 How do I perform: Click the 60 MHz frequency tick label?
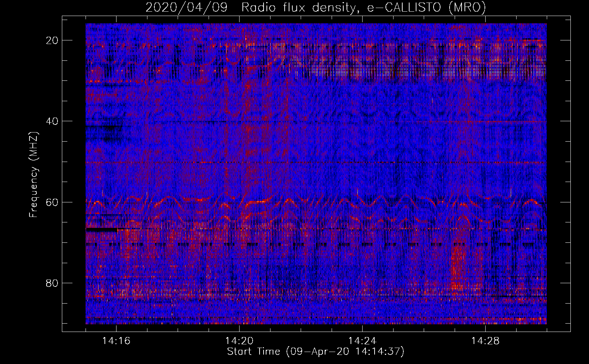52,202
